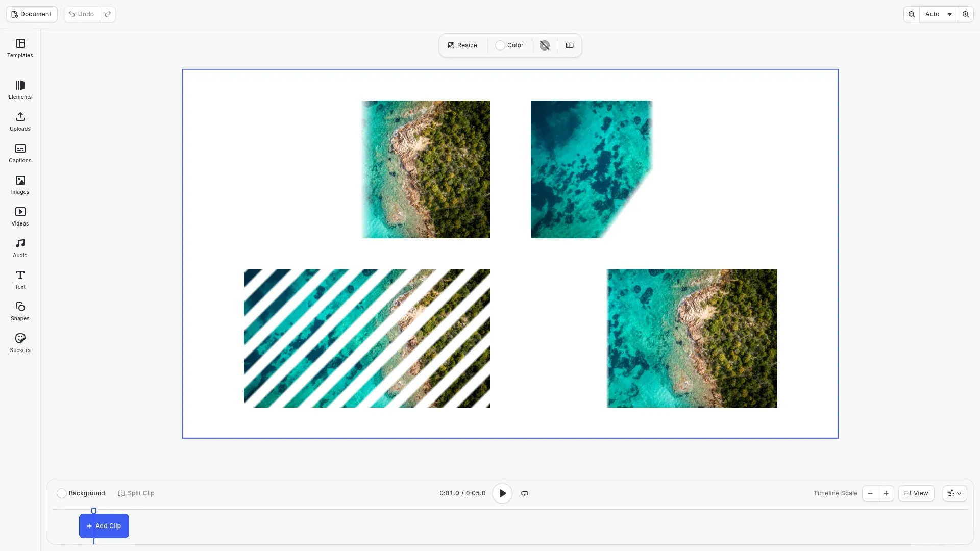The image size is (980, 551).
Task: Toggle loop playback
Action: click(525, 493)
